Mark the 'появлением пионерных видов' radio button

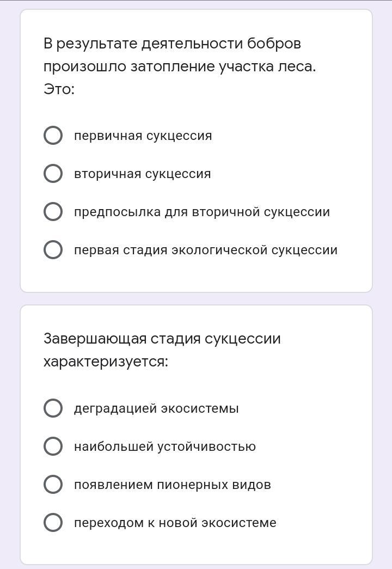(x=53, y=485)
